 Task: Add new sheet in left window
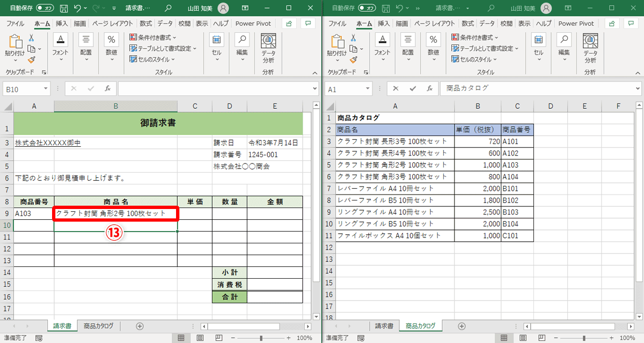(140, 326)
